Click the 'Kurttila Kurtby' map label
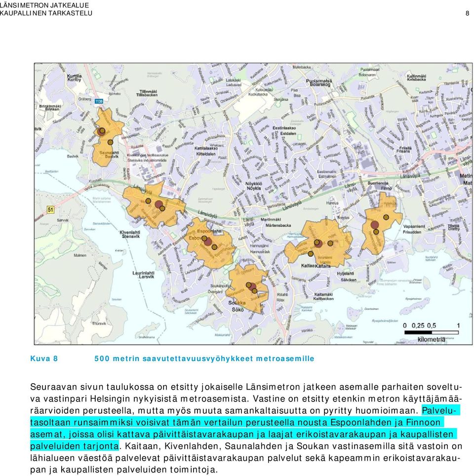Viewport: 474px width, 476px height. click(75, 78)
